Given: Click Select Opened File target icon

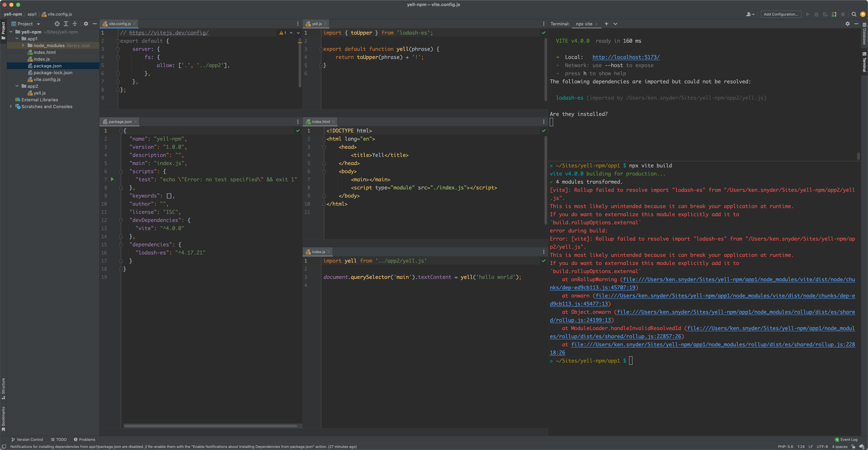Looking at the screenshot, I should point(57,24).
